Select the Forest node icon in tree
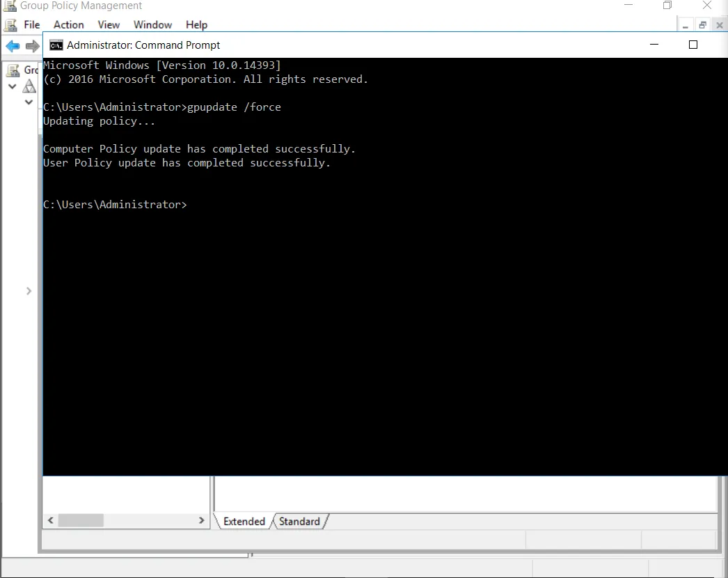728x578 pixels. (29, 86)
